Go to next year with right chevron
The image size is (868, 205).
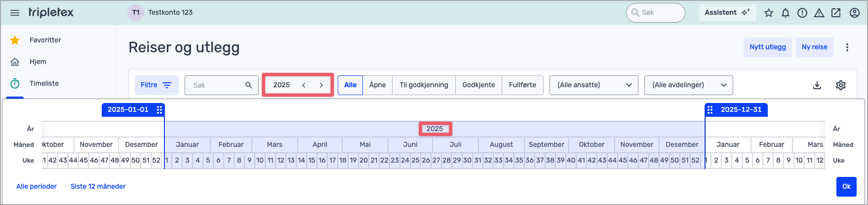[x=321, y=85]
